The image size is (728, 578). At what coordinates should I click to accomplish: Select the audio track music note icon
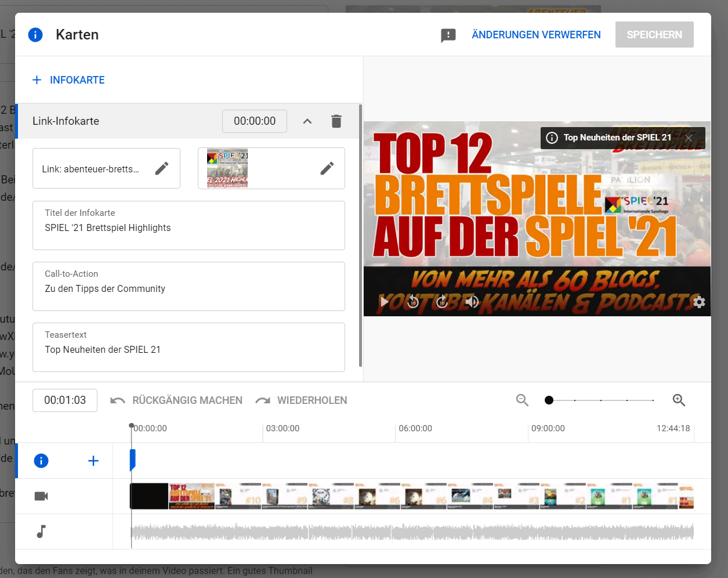click(41, 532)
